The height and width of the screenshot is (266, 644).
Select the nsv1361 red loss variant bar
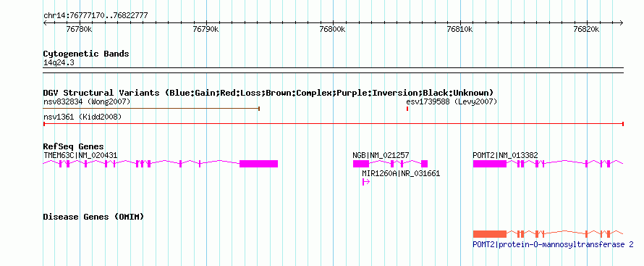(334, 124)
